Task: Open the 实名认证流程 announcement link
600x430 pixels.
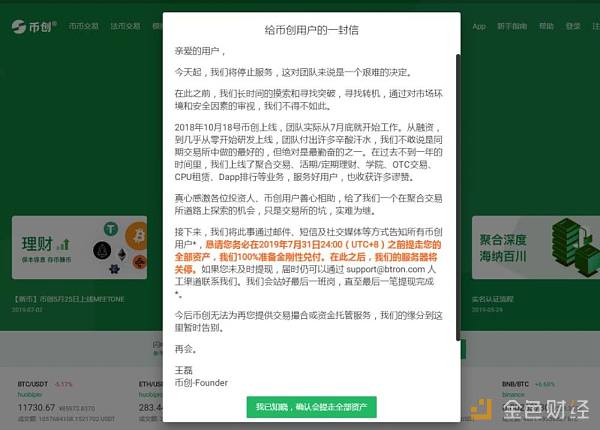Action: point(492,299)
